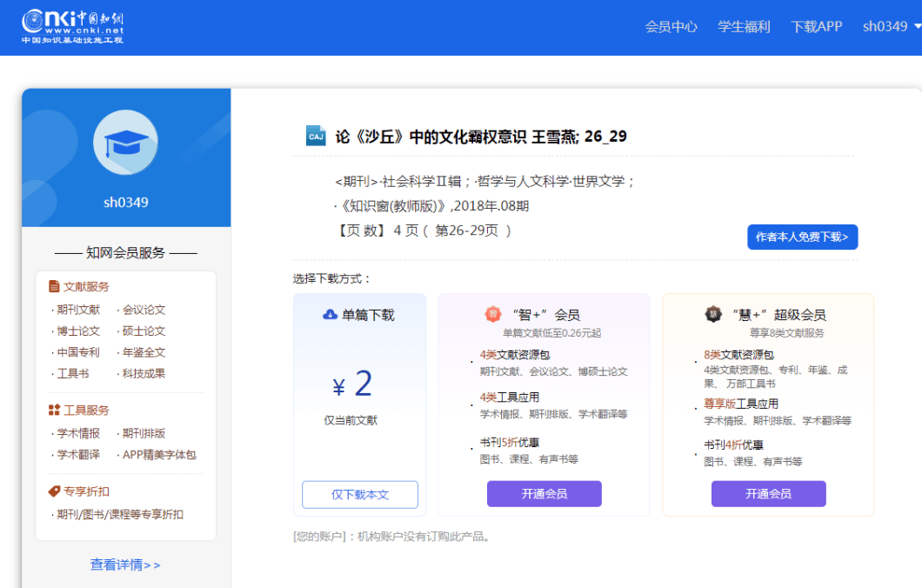The width and height of the screenshot is (922, 588).
Task: Click 尊享8类文献服务 subtitle
Action: 787,333
